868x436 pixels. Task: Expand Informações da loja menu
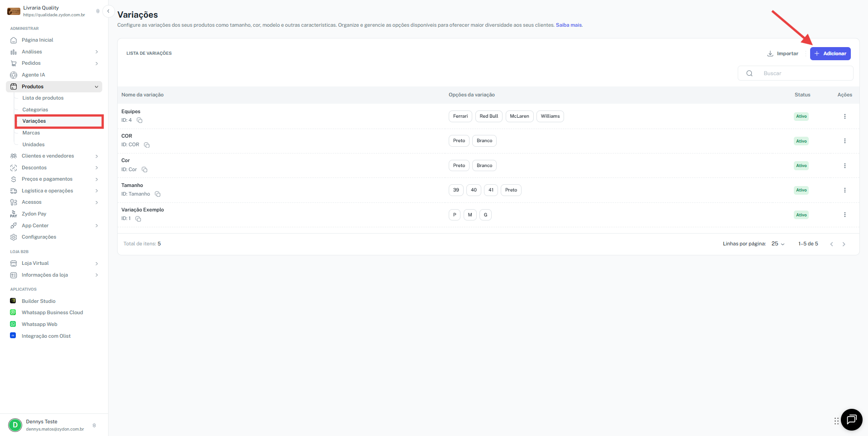[x=96, y=275]
